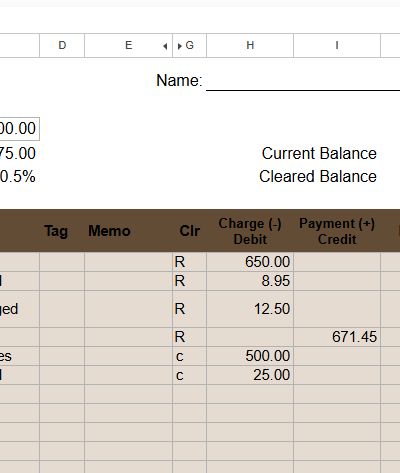The image size is (400, 473).
Task: Select column I header
Action: 337,45
